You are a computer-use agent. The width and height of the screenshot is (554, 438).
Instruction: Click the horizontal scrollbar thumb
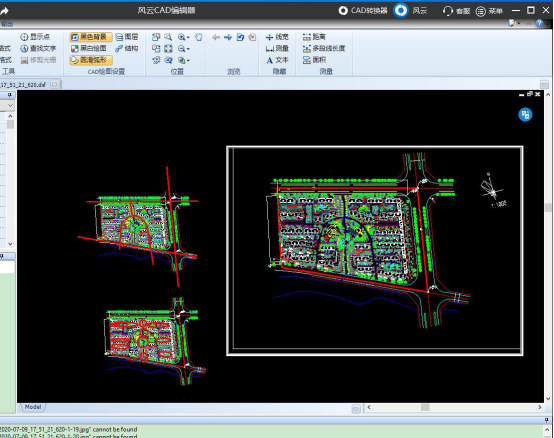(x=425, y=407)
